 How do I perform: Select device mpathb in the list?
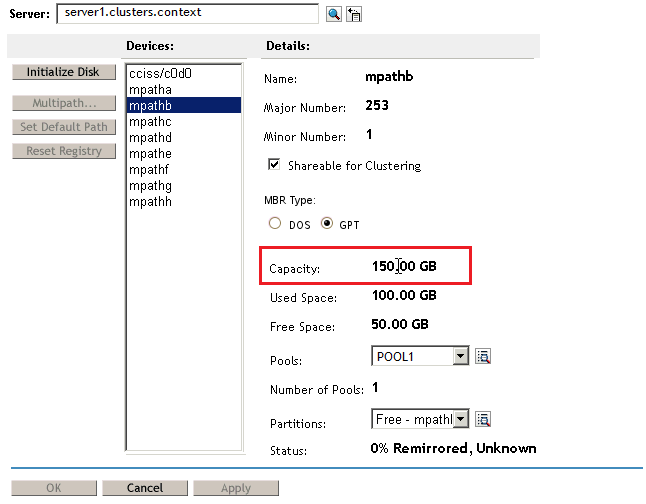[184, 105]
